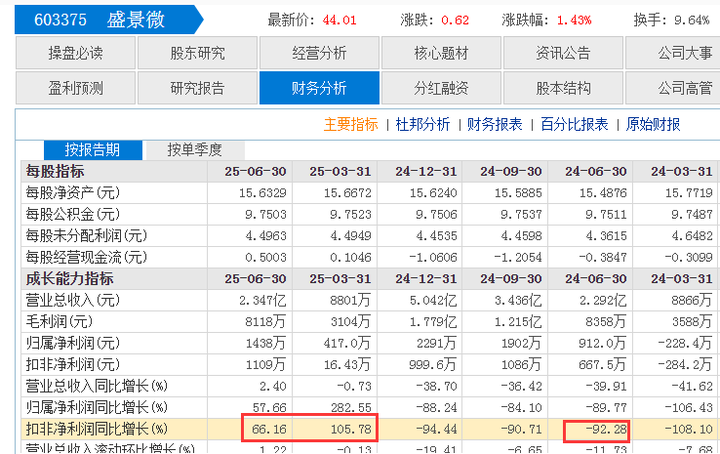Click the 涨跌 value 0.62
Screen dimensions: 720x454
(x=455, y=20)
